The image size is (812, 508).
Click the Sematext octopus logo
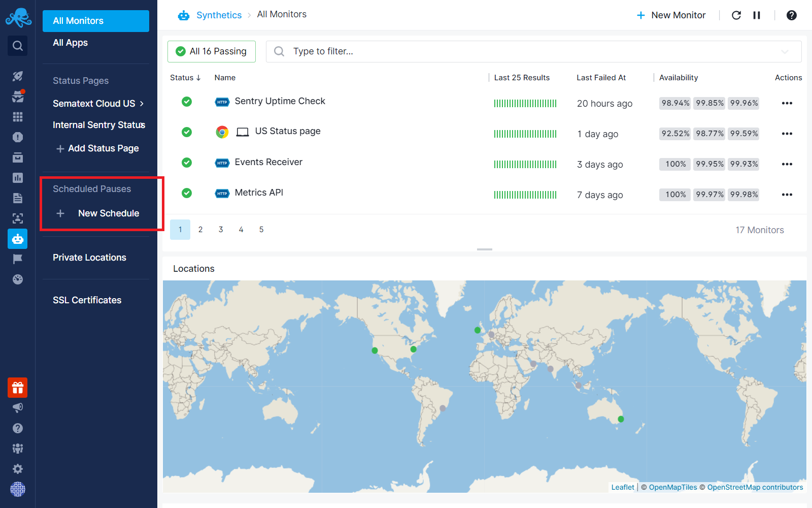click(x=18, y=18)
